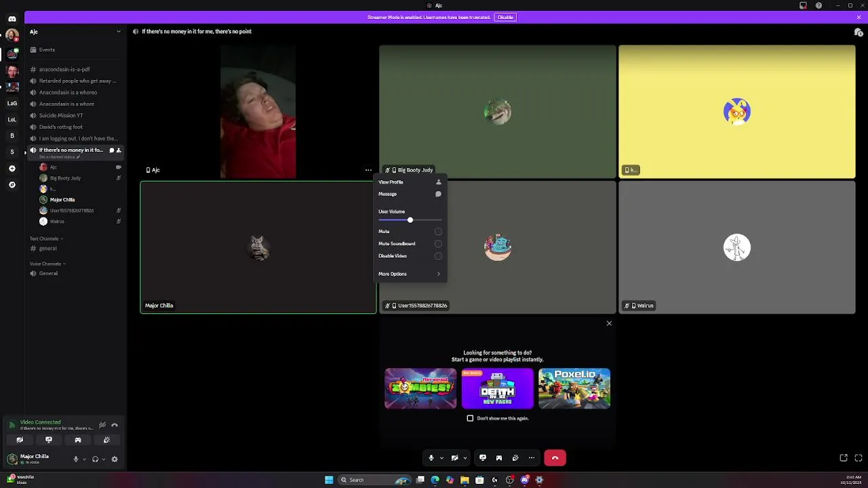Open output device arrow in user panel

tap(103, 460)
